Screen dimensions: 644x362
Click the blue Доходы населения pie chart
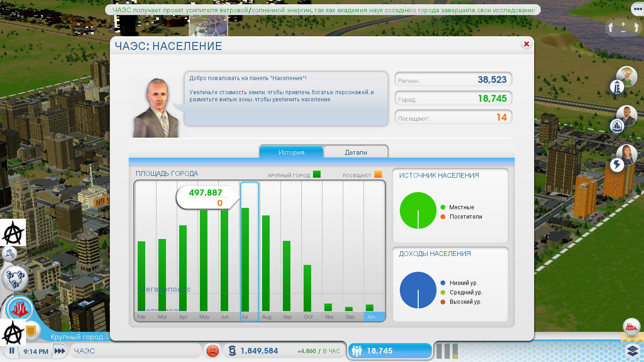coord(418,290)
